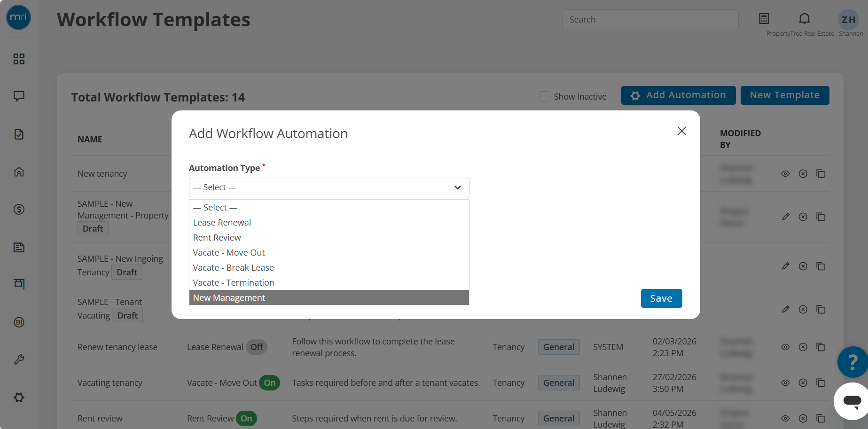Sort by MODIFIED BY column header

click(740, 139)
